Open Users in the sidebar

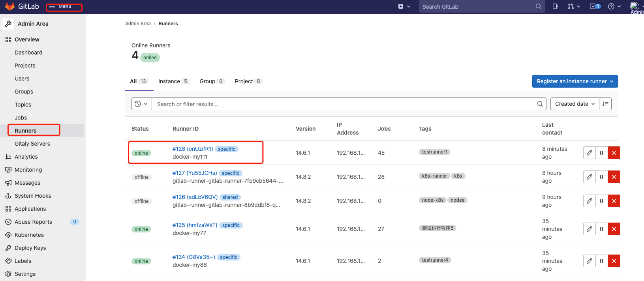click(x=22, y=79)
